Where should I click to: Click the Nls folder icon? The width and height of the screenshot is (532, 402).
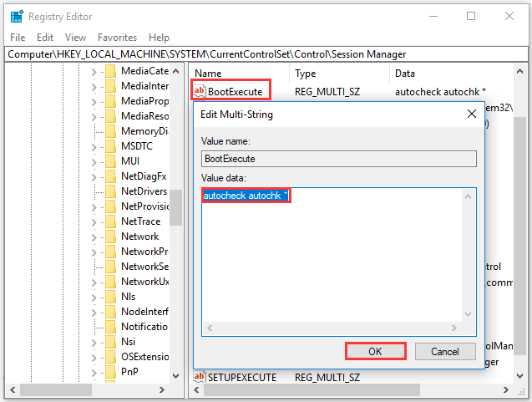point(110,297)
